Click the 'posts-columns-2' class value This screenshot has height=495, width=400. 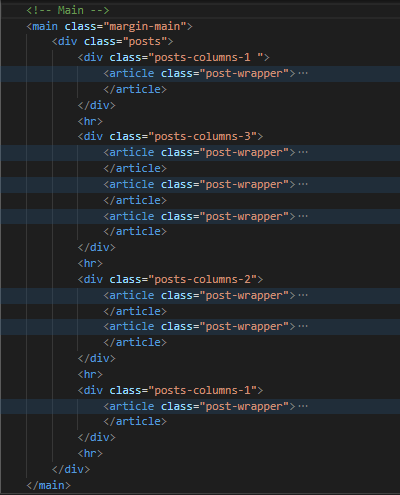pyautogui.click(x=203, y=279)
